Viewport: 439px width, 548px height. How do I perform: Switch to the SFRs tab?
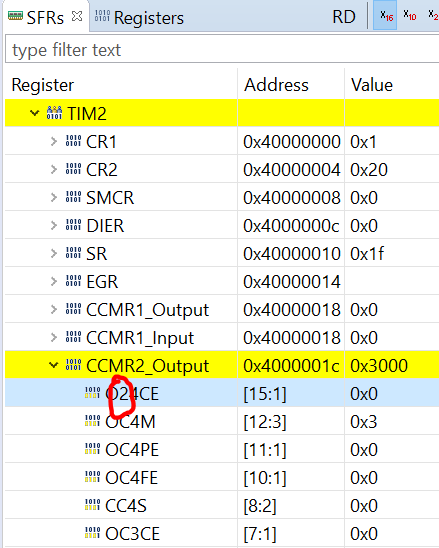point(45,17)
